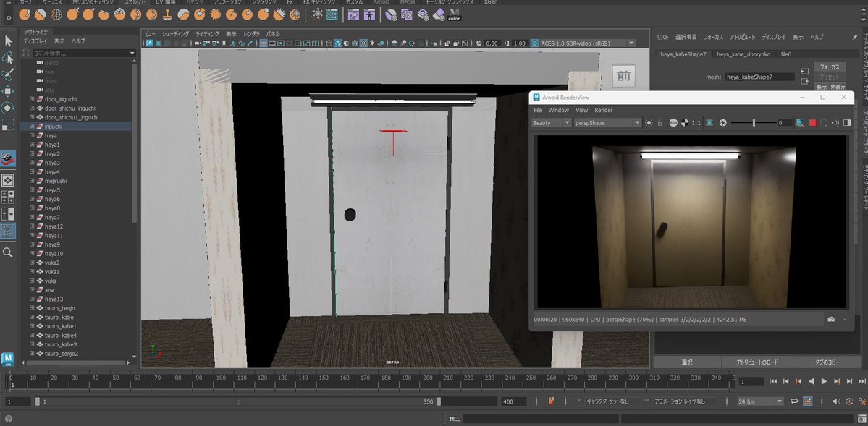Stop the Arnold render with the red button
This screenshot has width=868, height=426.
tap(813, 122)
